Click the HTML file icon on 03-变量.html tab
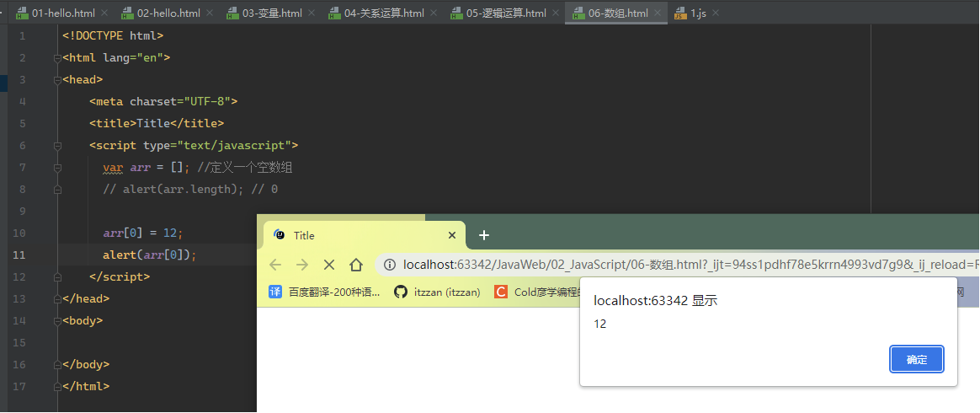 pos(233,13)
